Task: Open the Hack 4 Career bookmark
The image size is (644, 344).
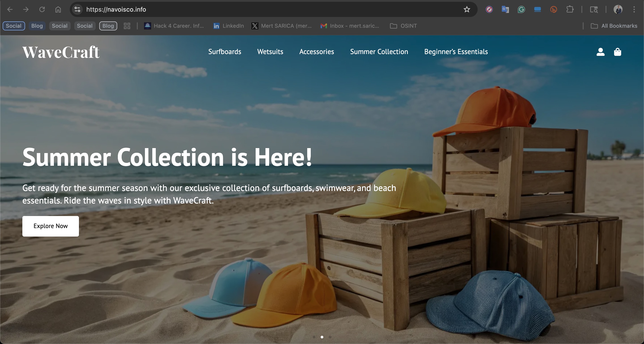Action: click(174, 26)
